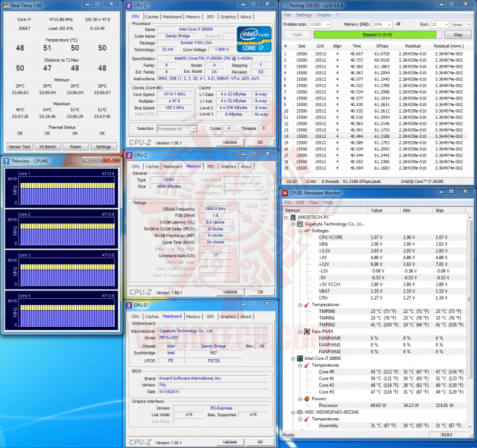
Task: Open the Caches tab in top CPU-Z window
Action: [152, 17]
